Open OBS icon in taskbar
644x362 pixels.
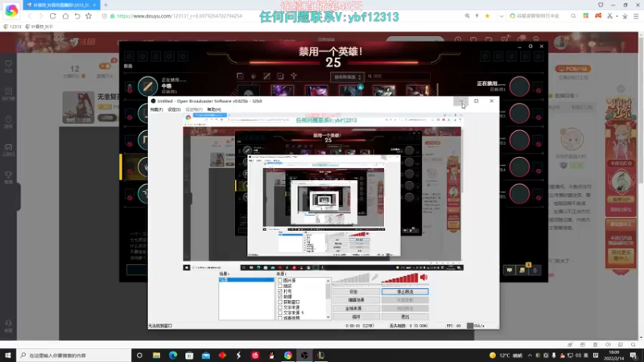click(304, 356)
